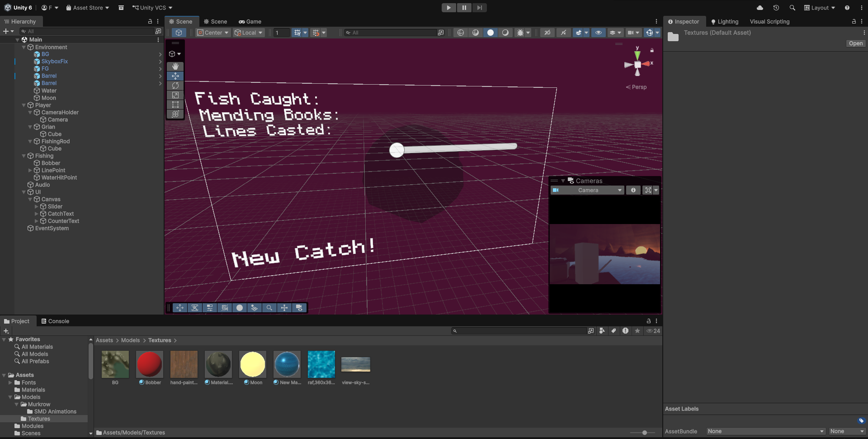Open the Center pivot dropdown

[213, 33]
